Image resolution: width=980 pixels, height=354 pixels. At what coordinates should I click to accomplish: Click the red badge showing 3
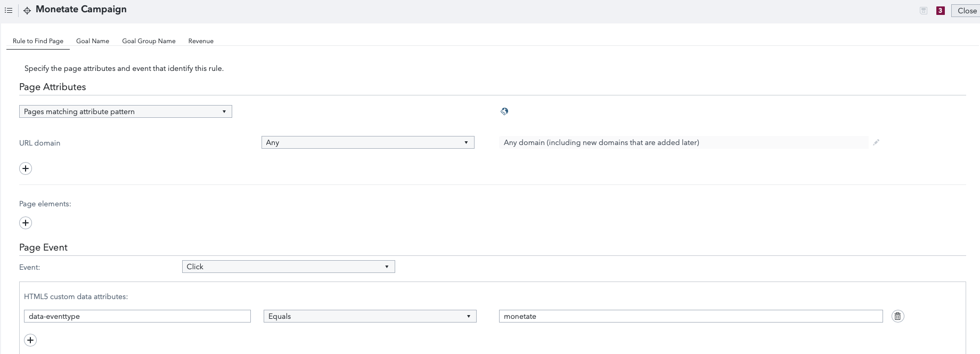tap(940, 11)
